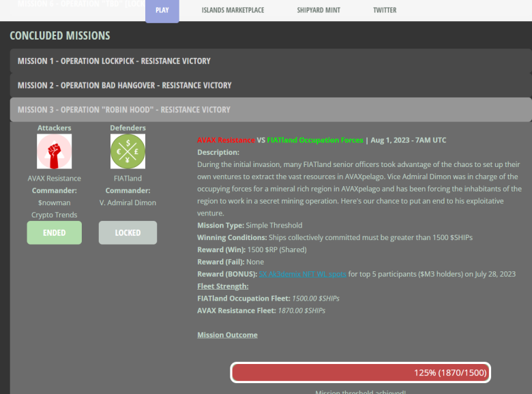The height and width of the screenshot is (394, 532).
Task: Click the Crypto Trends text
Action: pyautogui.click(x=55, y=215)
